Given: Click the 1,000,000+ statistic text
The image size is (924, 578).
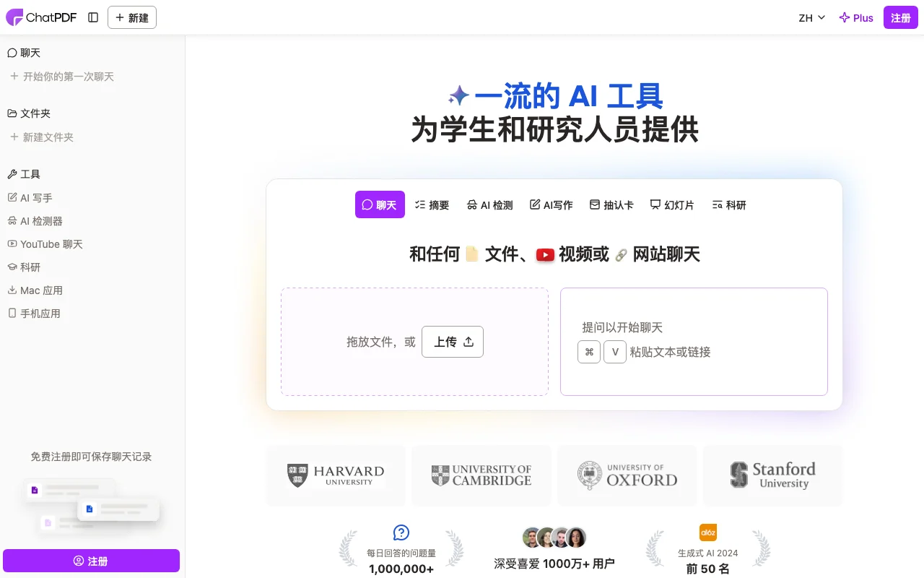Looking at the screenshot, I should coord(401,569).
